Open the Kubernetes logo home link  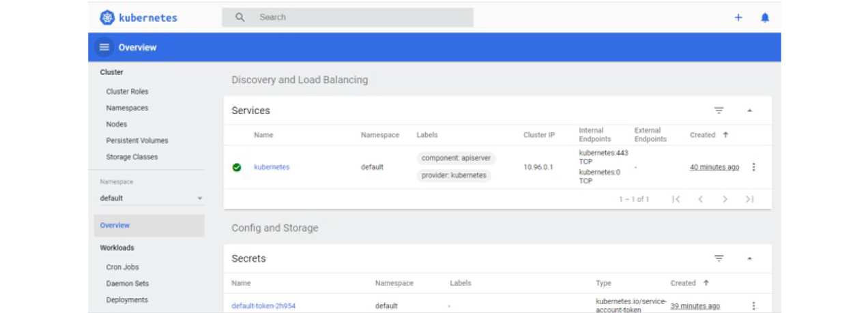click(x=139, y=18)
